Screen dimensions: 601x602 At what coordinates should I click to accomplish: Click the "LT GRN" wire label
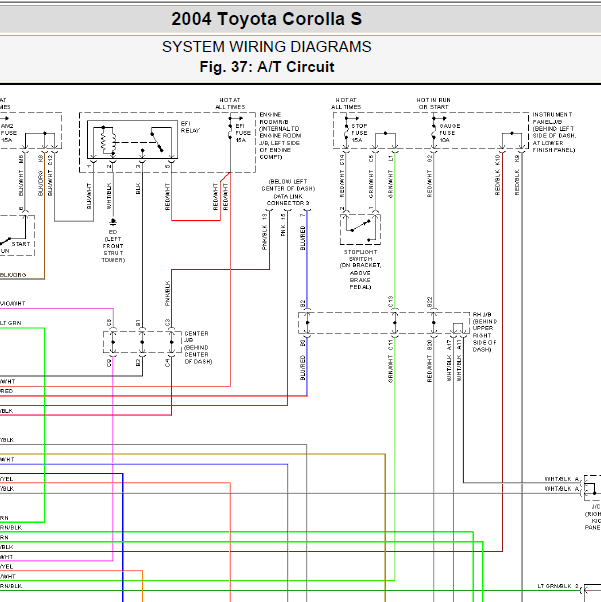(x=10, y=323)
